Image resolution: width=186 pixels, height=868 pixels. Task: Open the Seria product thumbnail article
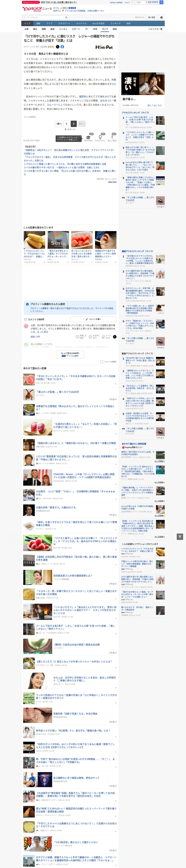(x=58, y=240)
